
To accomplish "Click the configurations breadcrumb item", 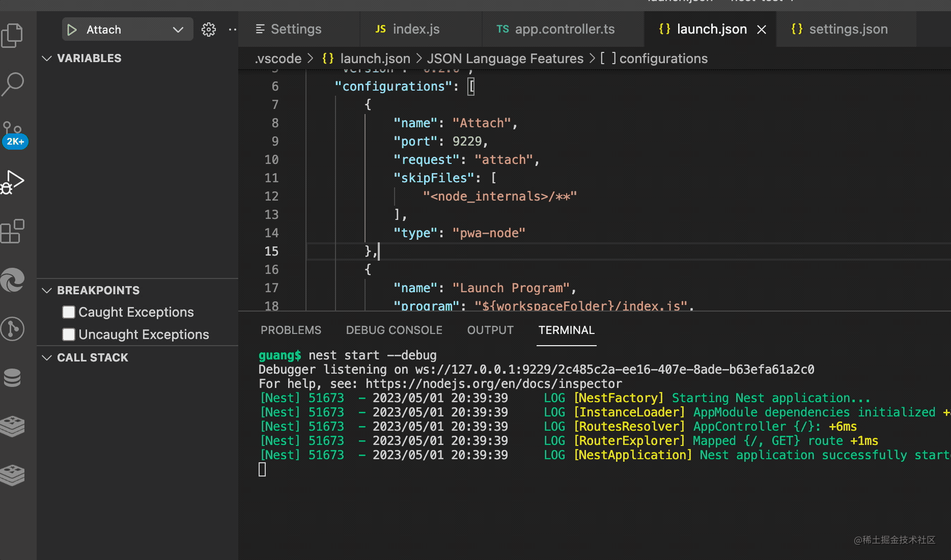I will (x=663, y=59).
